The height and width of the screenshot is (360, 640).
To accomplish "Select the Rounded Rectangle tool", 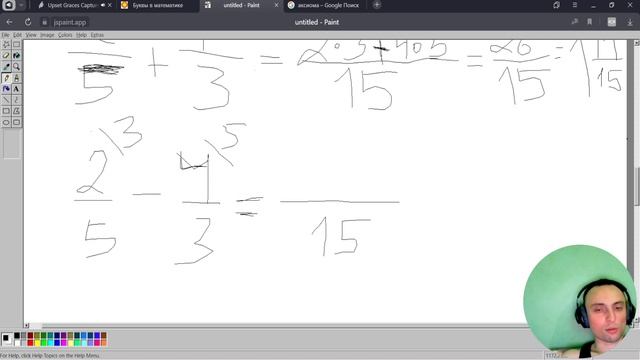I will (x=16, y=122).
